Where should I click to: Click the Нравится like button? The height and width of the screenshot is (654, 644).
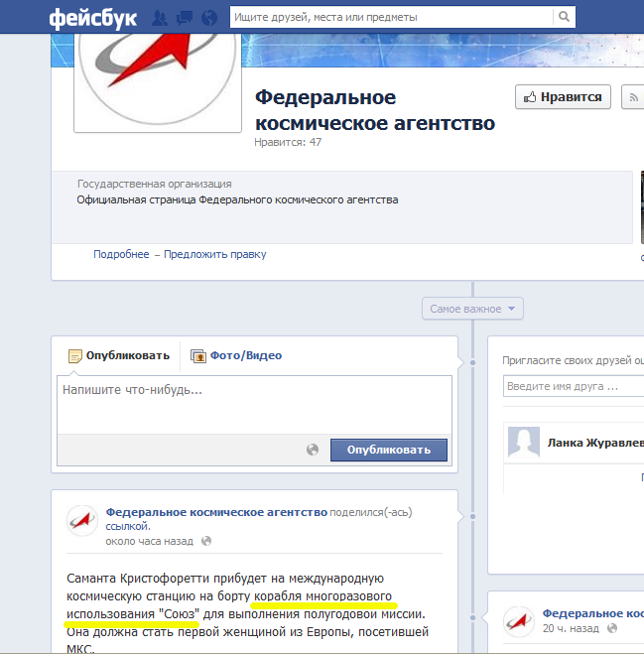pos(563,97)
